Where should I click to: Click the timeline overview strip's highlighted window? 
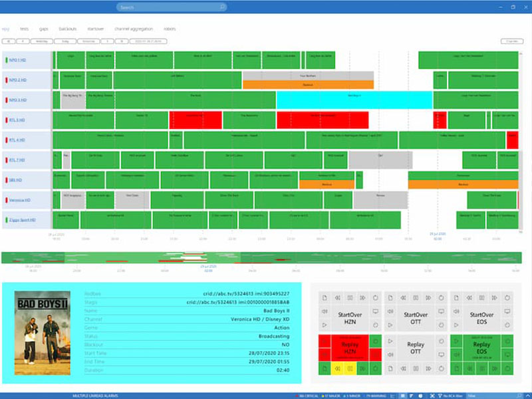tap(153, 258)
